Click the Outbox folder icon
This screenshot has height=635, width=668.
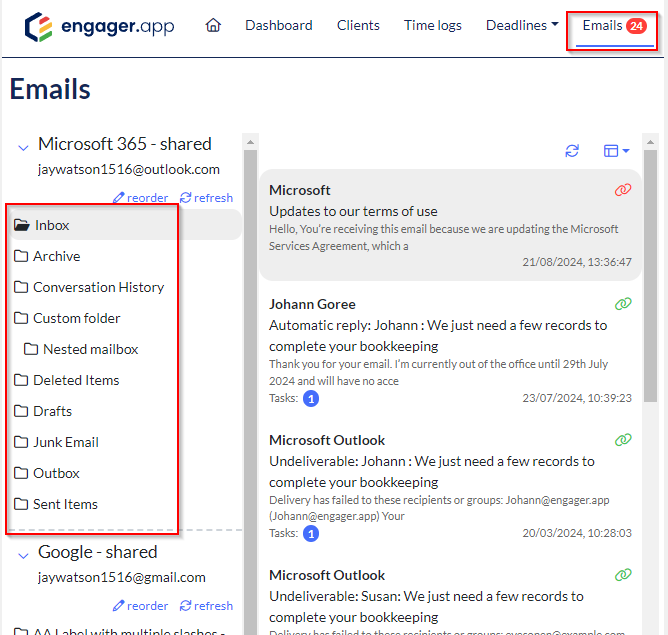pyautogui.click(x=21, y=474)
